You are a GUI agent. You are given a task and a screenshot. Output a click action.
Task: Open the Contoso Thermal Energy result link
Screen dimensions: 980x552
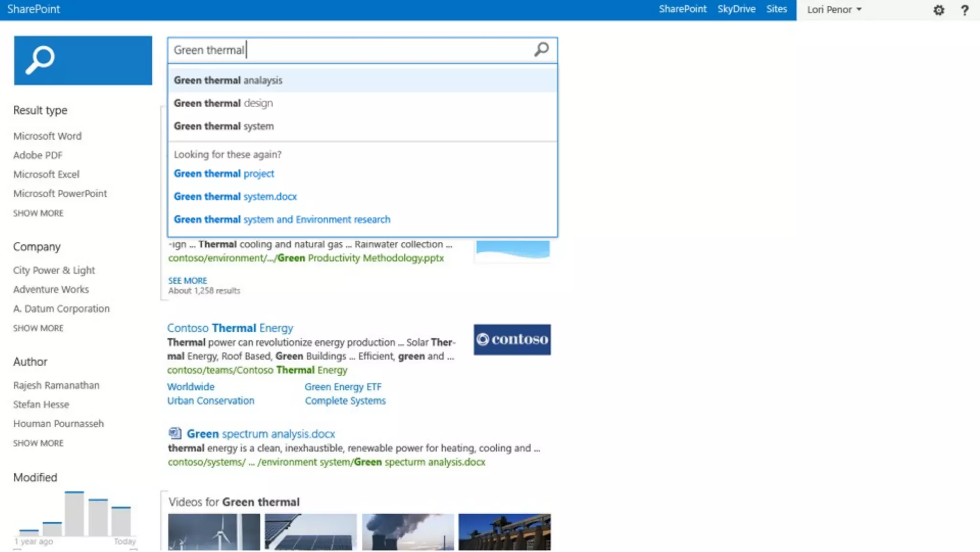click(230, 328)
